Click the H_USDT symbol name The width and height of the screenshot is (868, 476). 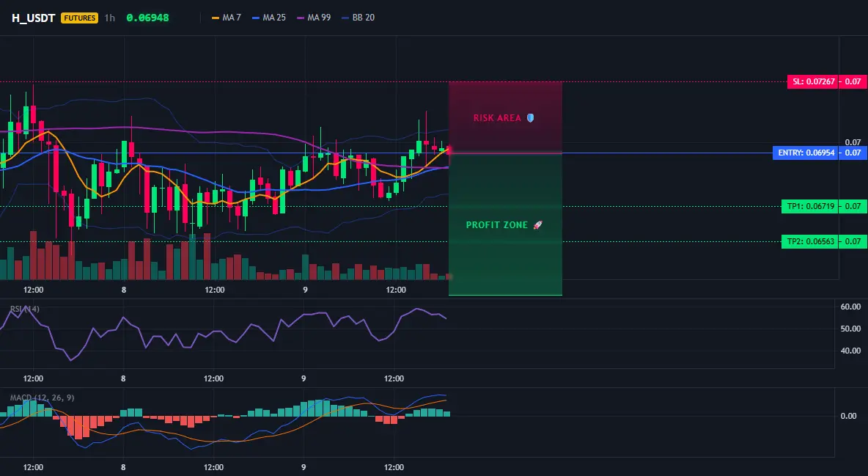pos(33,18)
